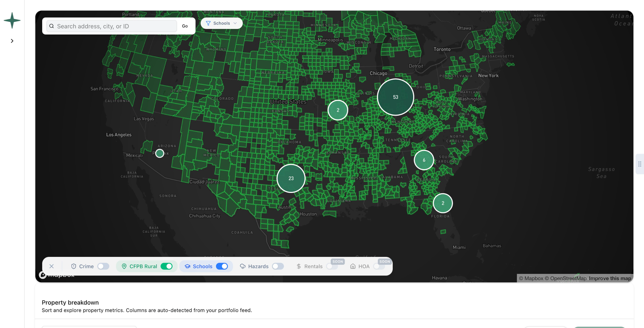Screen dimensions: 644x328
Task: Click the Rentals dollar sign icon
Action: click(x=299, y=266)
